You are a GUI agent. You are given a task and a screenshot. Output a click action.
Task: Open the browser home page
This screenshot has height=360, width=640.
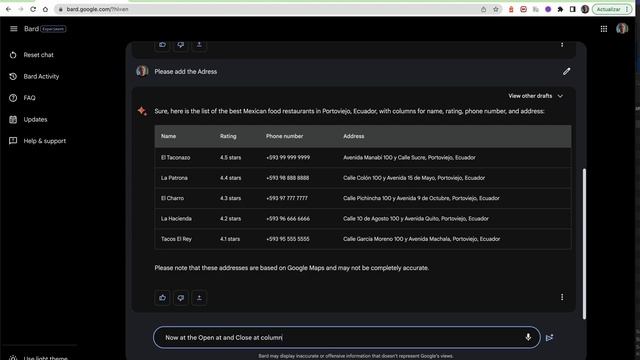coord(45,9)
